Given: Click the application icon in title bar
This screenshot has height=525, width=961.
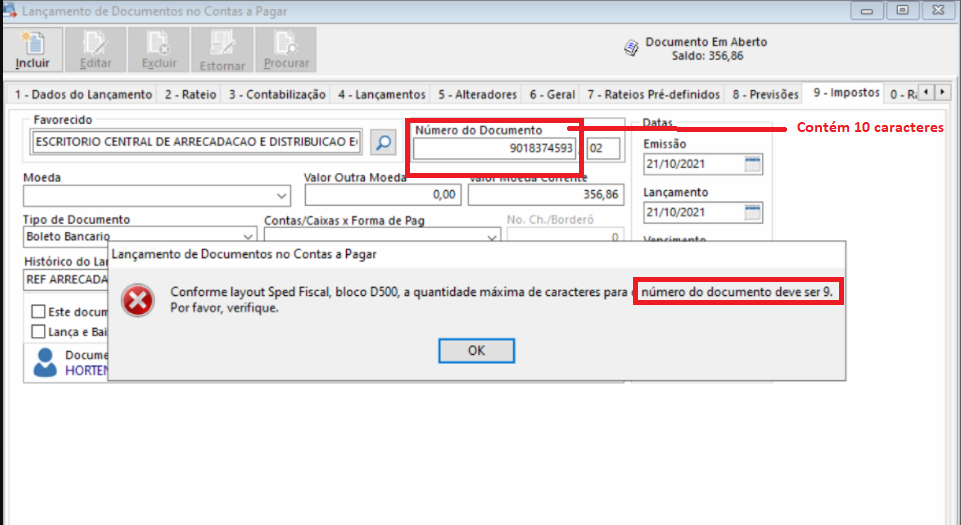Looking at the screenshot, I should coord(9,10).
